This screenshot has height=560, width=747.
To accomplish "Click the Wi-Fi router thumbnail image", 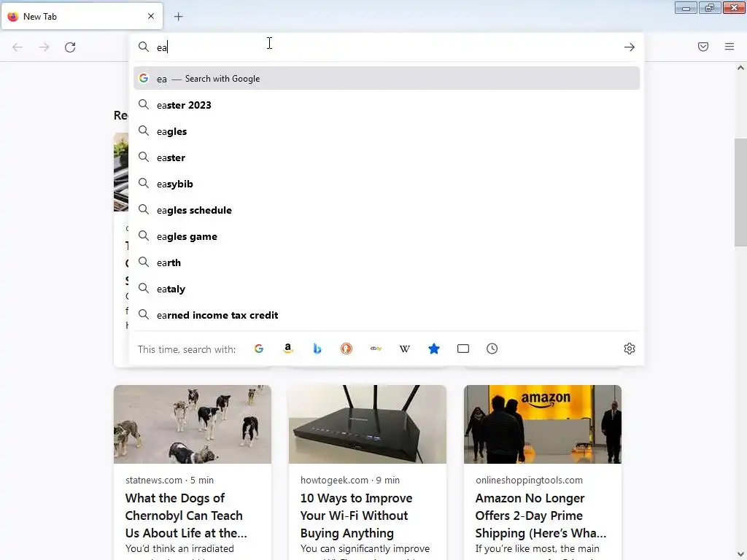I will [x=368, y=424].
